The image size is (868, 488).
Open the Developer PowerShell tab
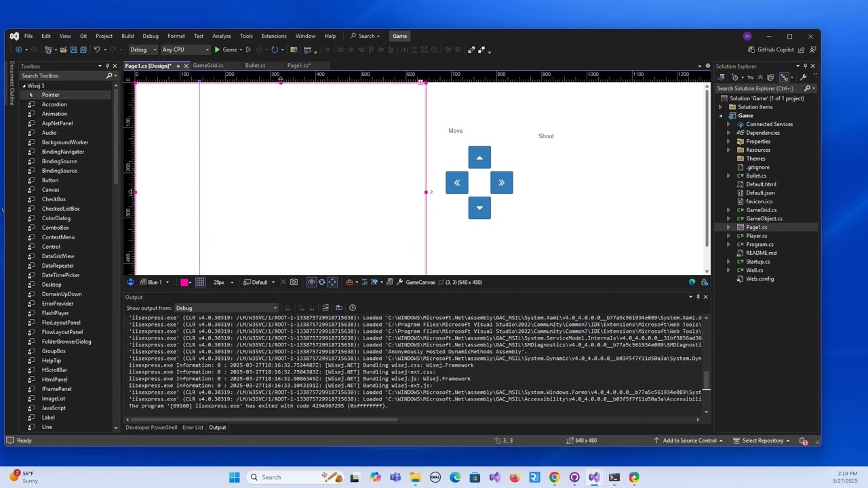[151, 428]
